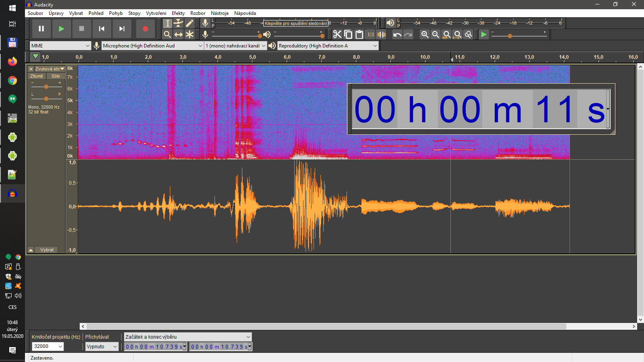Image resolution: width=644 pixels, height=362 pixels.
Task: Mute the track using Ztlumit
Action: pyautogui.click(x=36, y=76)
